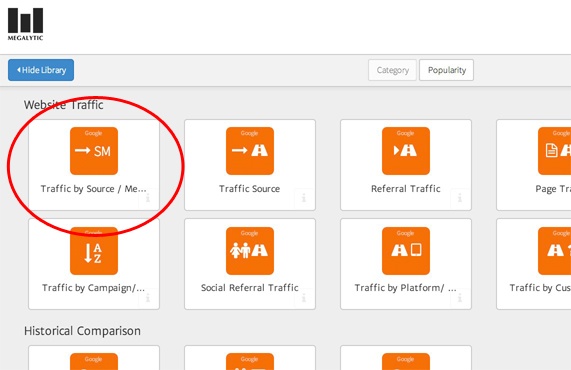Open info for Traffic Source widget

coord(304,198)
